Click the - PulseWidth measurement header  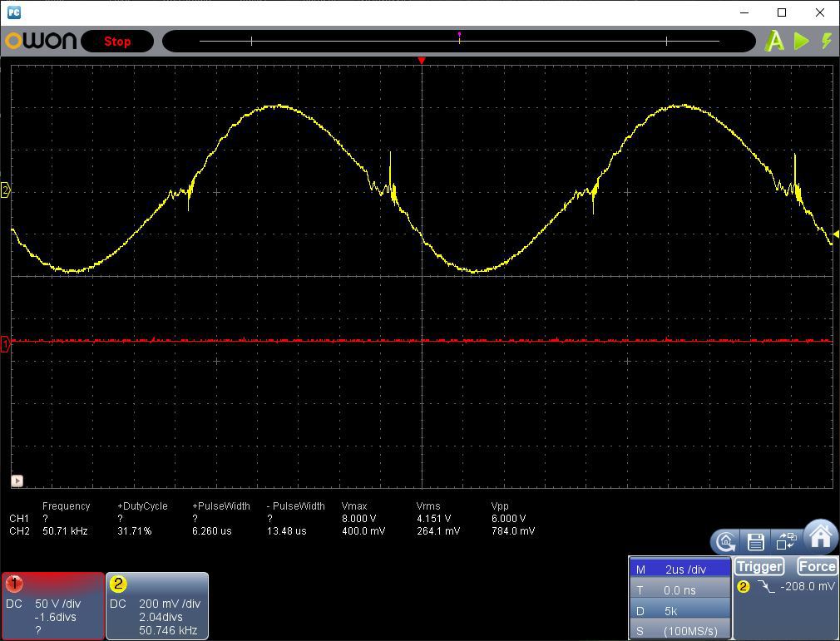[x=296, y=506]
